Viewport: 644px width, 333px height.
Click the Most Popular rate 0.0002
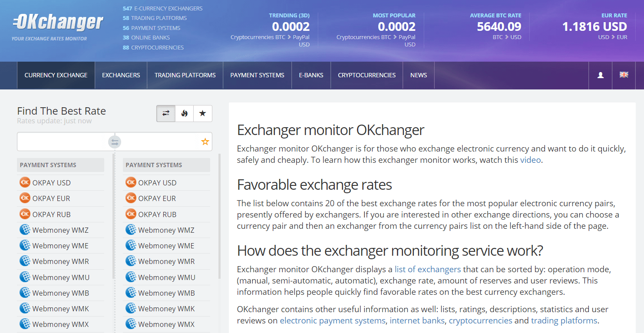pos(396,26)
